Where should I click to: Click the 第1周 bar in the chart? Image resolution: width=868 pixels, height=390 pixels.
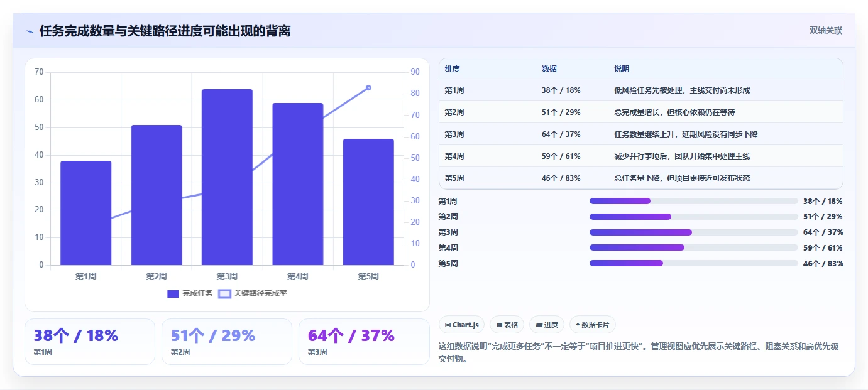85,213
